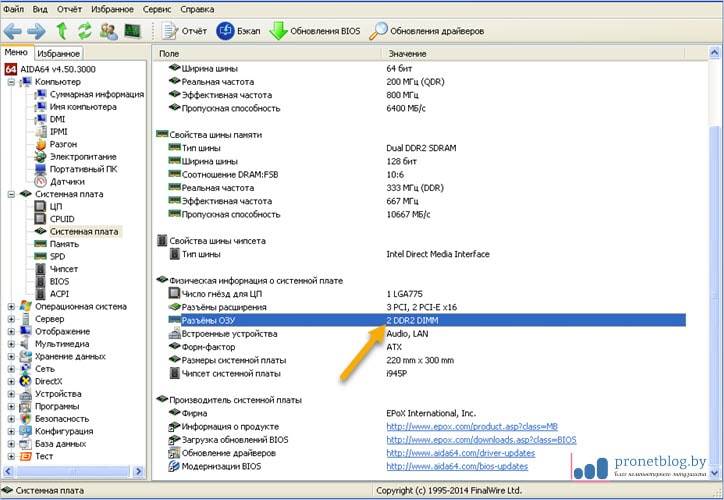724x500 pixels.
Task: Open the aida64.com bios-updates link
Action: (x=457, y=466)
